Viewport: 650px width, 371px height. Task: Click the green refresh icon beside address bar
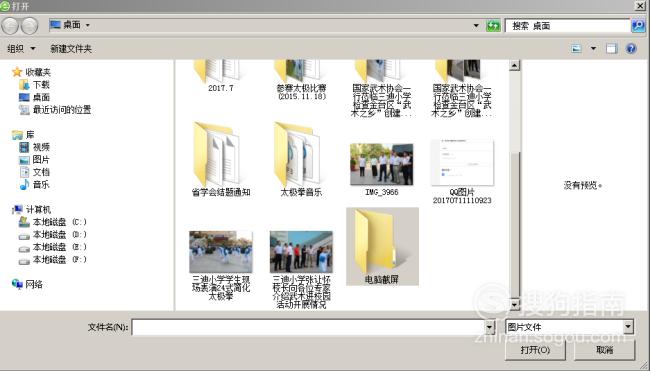[x=493, y=26]
